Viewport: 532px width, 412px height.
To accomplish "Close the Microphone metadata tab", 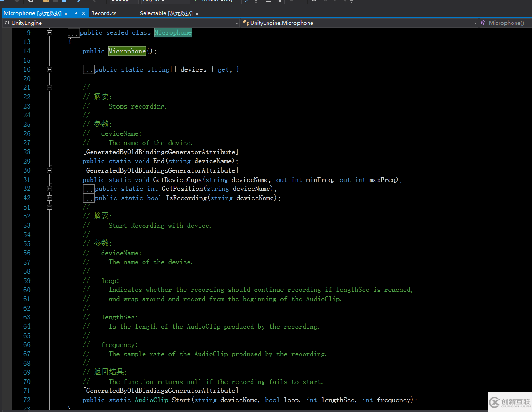I will pos(84,13).
